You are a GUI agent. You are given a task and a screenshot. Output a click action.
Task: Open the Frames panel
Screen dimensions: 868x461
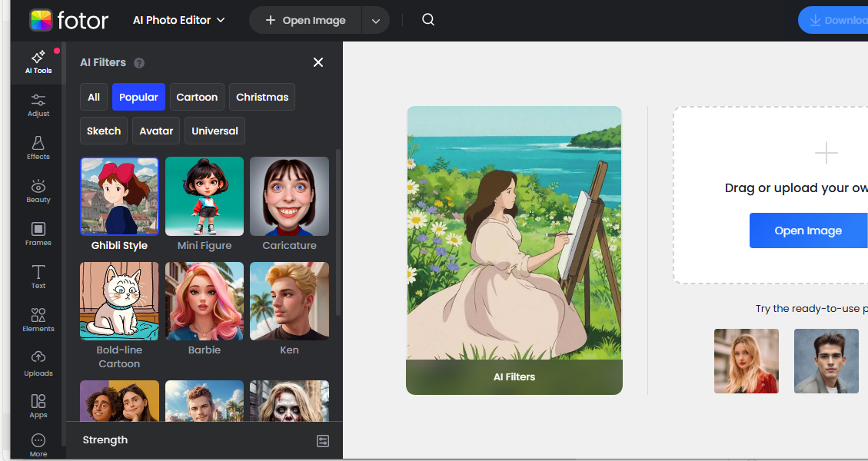(38, 234)
